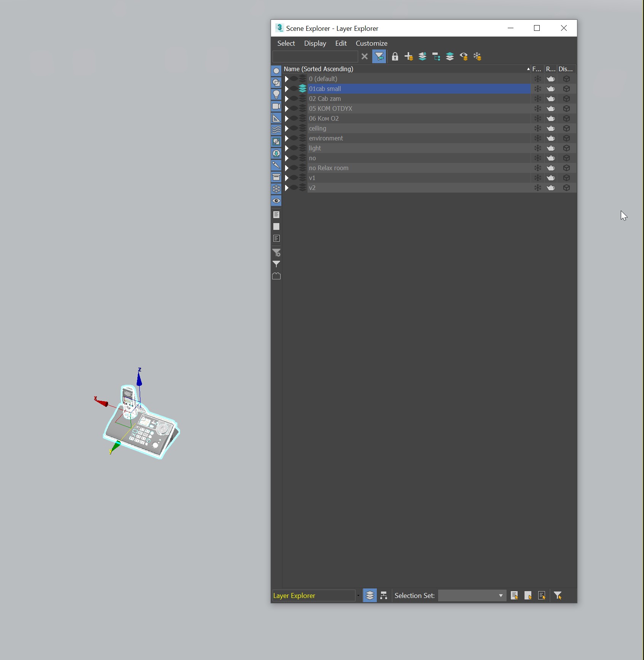Click the Renderable (R...) column header
644x660 pixels.
[x=550, y=69]
